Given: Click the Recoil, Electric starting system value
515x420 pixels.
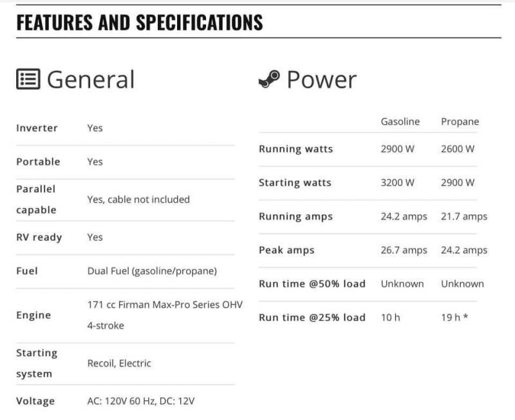Looking at the screenshot, I should pyautogui.click(x=119, y=363).
